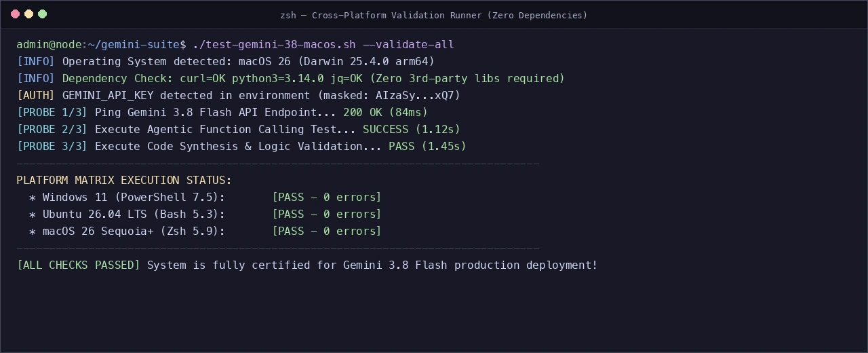Click the 'PLATFORM MATRIX EXECUTION STATUS:' heading
Viewport: 868px width, 353px height.
coord(124,181)
